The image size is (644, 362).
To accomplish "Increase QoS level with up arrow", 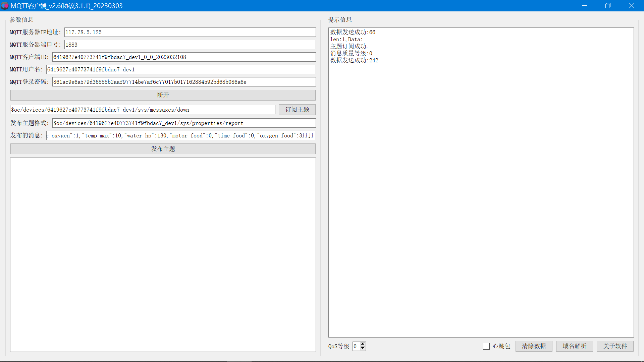I will pos(363,344).
